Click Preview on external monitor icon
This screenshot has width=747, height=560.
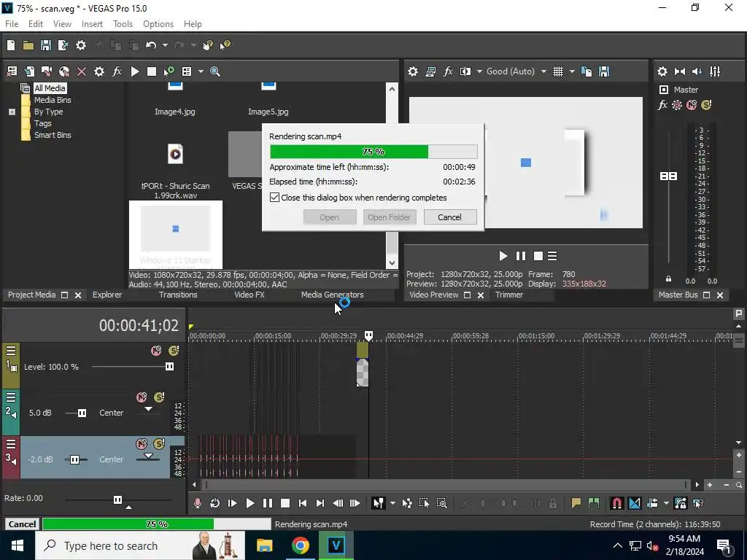coord(430,71)
